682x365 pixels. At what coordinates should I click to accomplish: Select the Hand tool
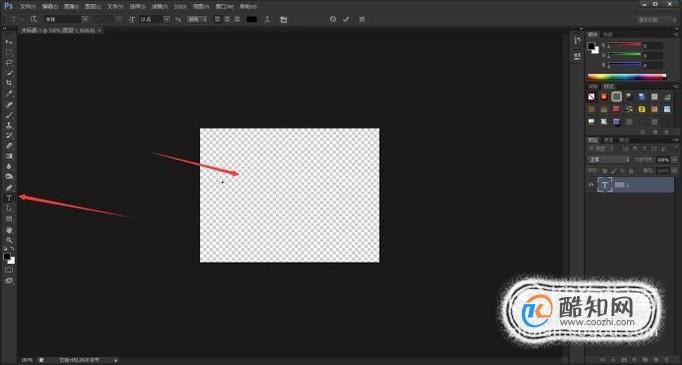tap(9, 230)
